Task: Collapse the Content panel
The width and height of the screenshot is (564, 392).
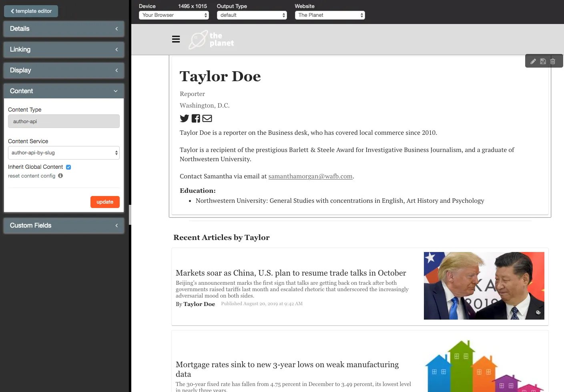Action: pyautogui.click(x=64, y=91)
